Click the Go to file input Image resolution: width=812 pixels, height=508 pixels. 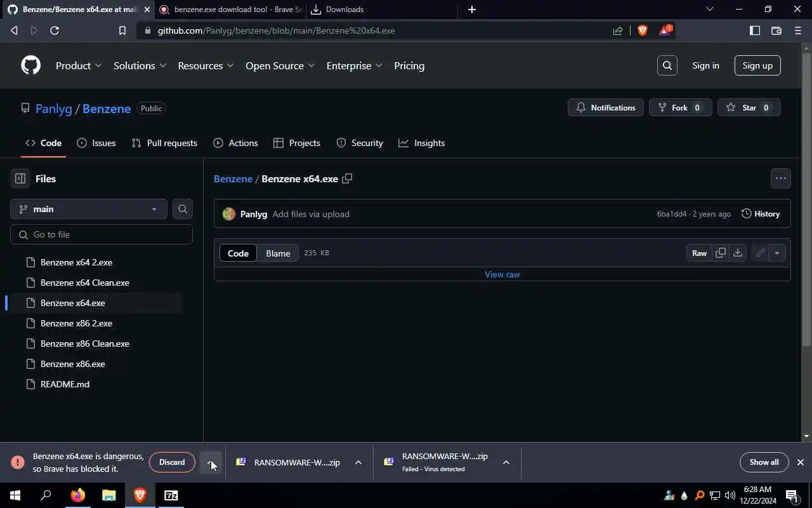(x=101, y=234)
